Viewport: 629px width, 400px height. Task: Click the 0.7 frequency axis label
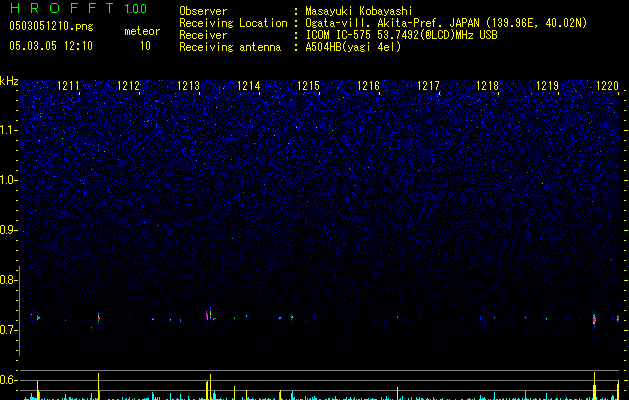point(9,330)
